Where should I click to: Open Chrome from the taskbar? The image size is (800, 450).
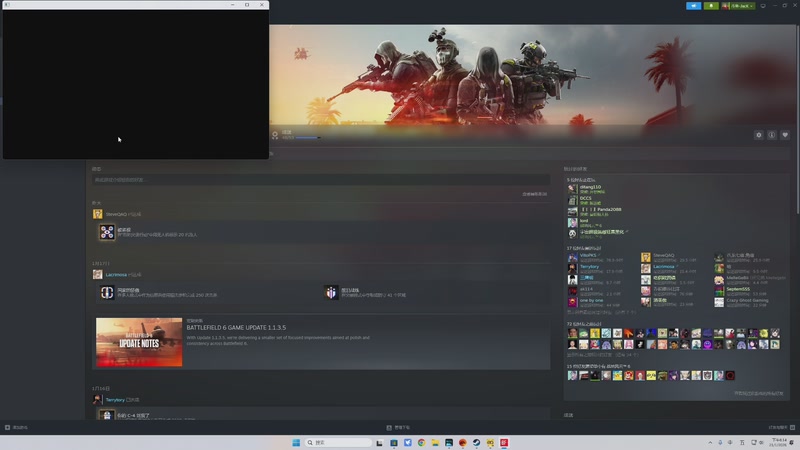(421, 442)
